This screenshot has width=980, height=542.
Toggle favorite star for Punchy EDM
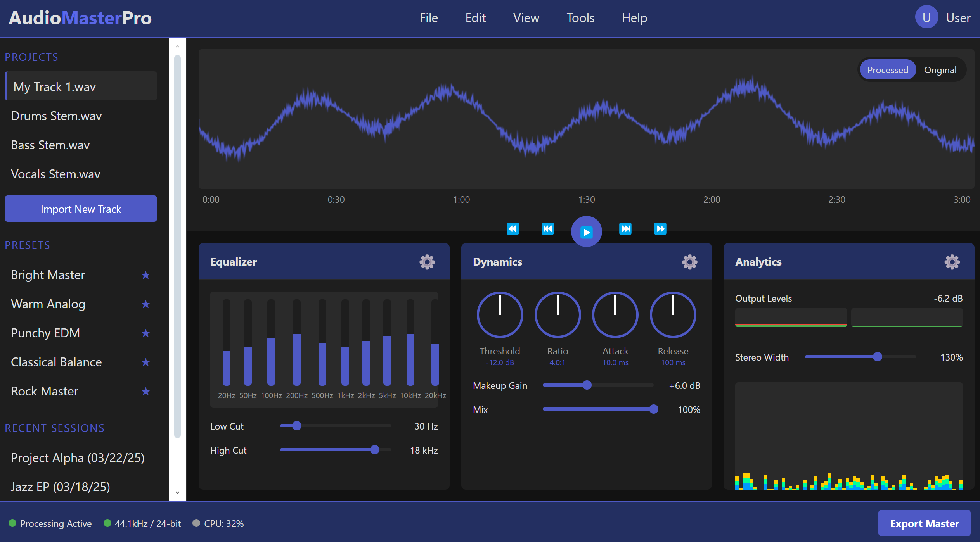click(x=145, y=333)
